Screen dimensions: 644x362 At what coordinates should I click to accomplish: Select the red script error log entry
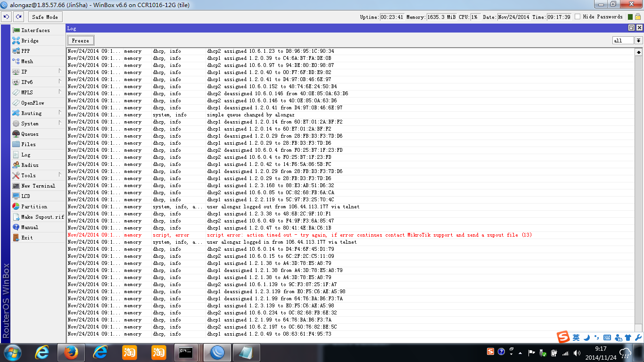coord(351,235)
